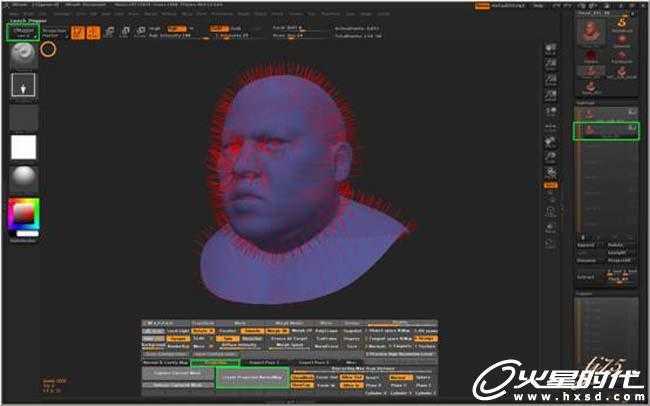The height and width of the screenshot is (406, 650).
Task: Select the first subtool row
Action: pos(606,113)
